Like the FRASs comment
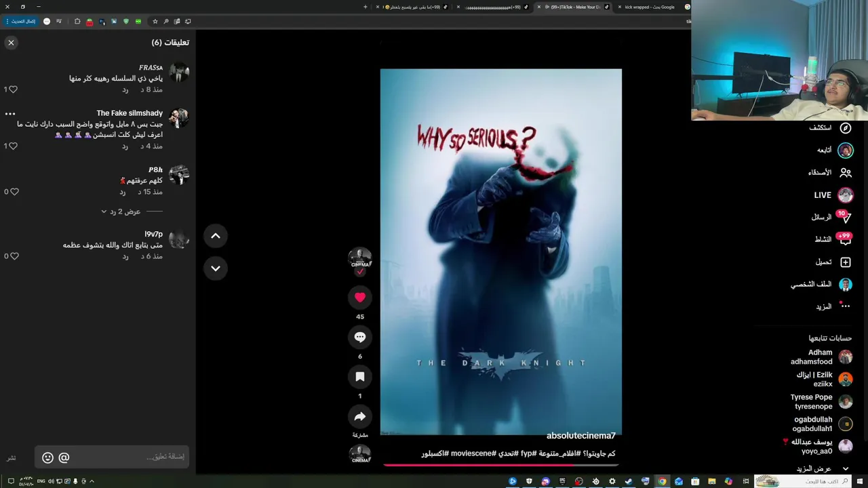 coord(13,89)
